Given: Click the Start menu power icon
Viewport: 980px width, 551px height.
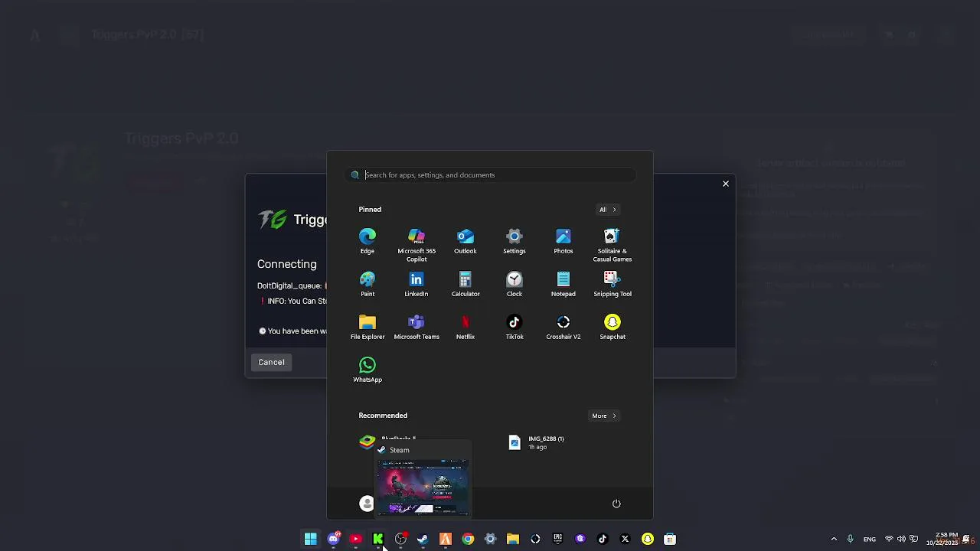Looking at the screenshot, I should coord(616,504).
